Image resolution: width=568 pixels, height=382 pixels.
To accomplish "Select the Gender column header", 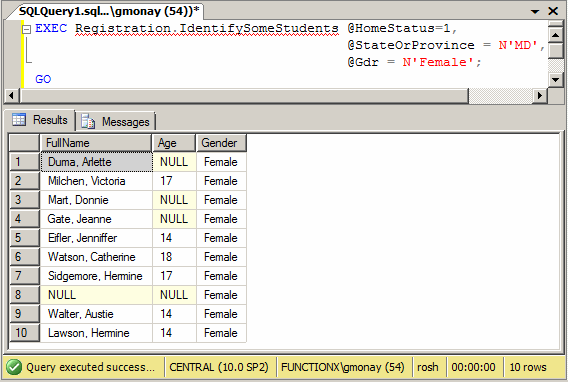I will (221, 143).
